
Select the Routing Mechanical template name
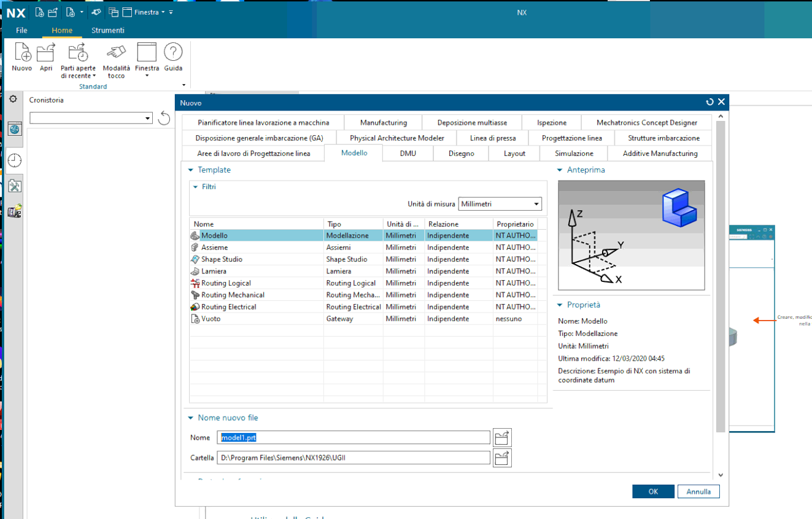point(233,295)
